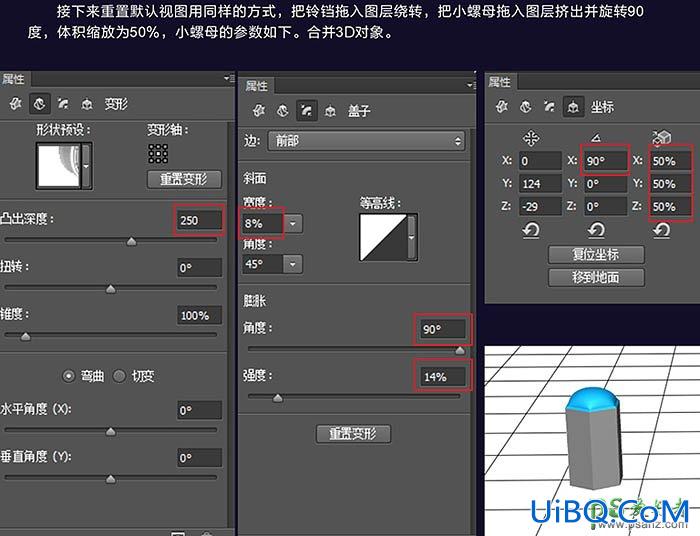Click the inflate 强度 slider handle

[x=278, y=398]
